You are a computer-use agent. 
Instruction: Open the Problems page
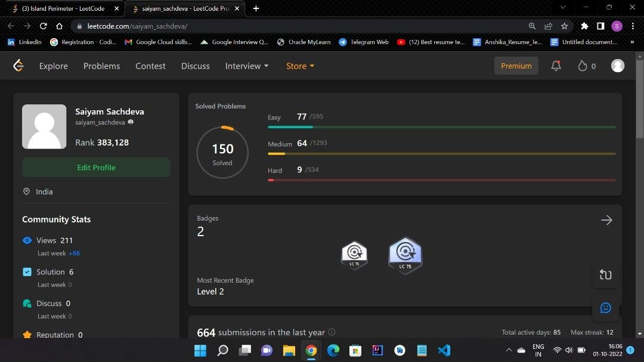[101, 66]
